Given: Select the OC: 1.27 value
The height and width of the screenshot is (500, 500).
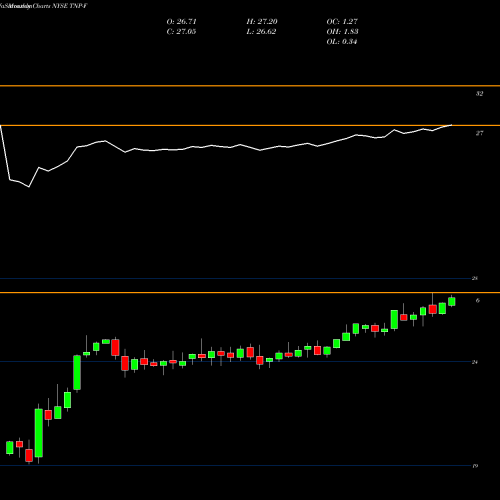Looking at the screenshot, I should coord(342,22).
